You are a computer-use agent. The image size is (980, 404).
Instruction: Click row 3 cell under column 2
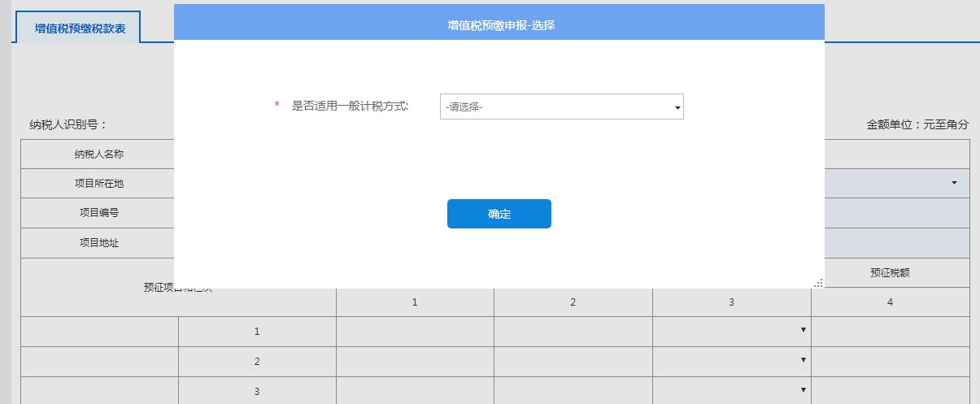click(573, 390)
